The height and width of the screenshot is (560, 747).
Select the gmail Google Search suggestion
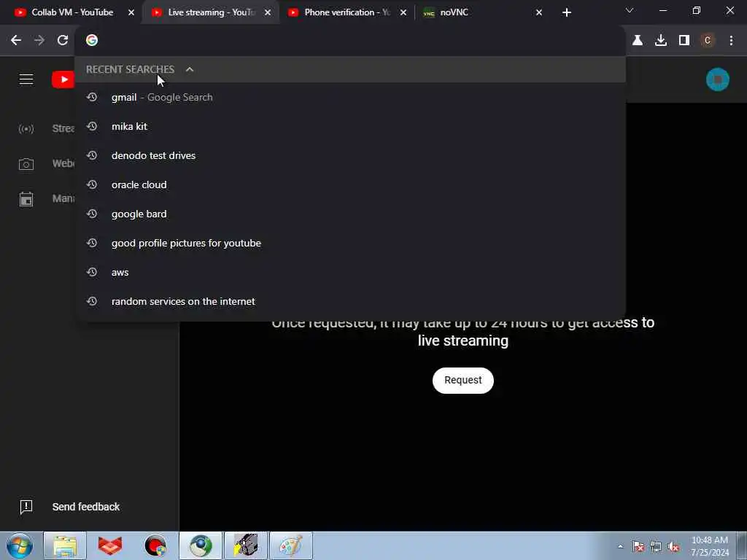click(350, 97)
